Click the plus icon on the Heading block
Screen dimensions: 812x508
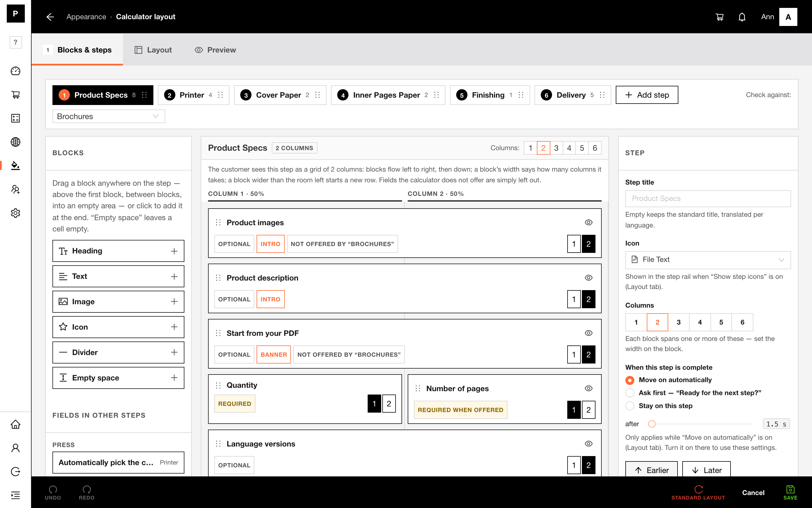click(174, 251)
